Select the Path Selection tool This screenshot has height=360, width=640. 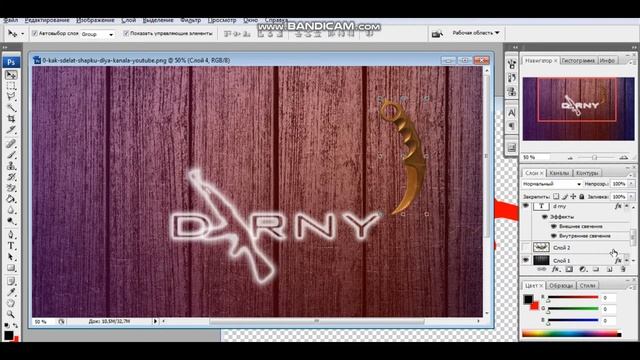(x=11, y=257)
